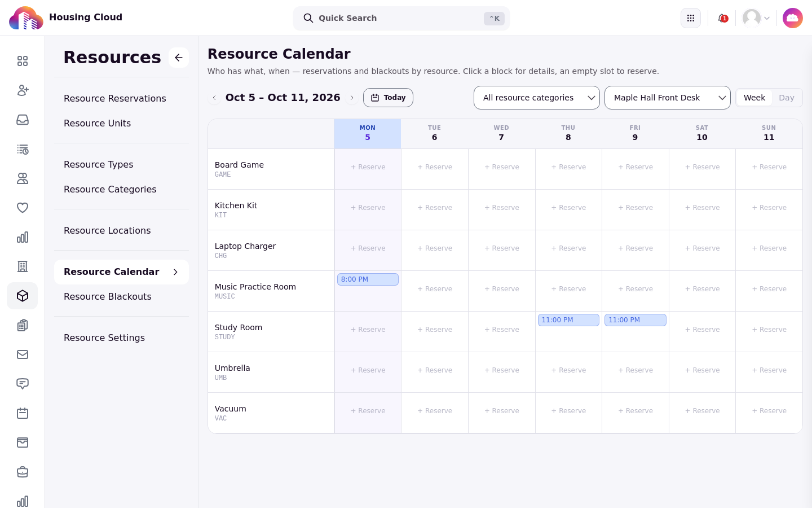Select the Resources cube icon in the sidebar
Screen dimensions: 812x508
23,296
